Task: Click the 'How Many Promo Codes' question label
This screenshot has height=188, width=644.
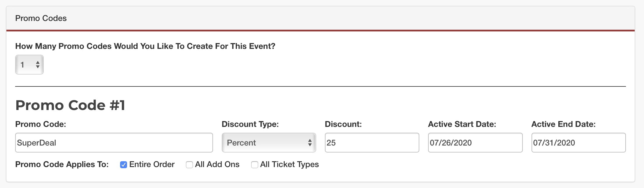Action: [145, 46]
